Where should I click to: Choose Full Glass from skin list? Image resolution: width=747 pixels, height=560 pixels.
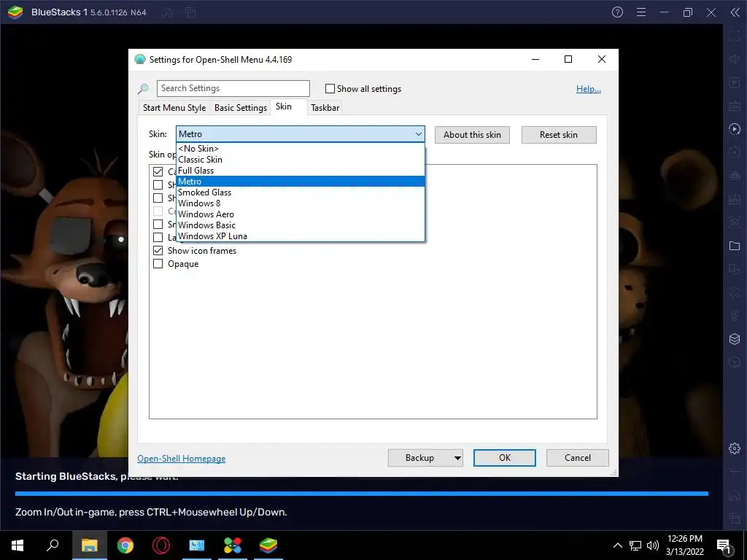(300, 171)
